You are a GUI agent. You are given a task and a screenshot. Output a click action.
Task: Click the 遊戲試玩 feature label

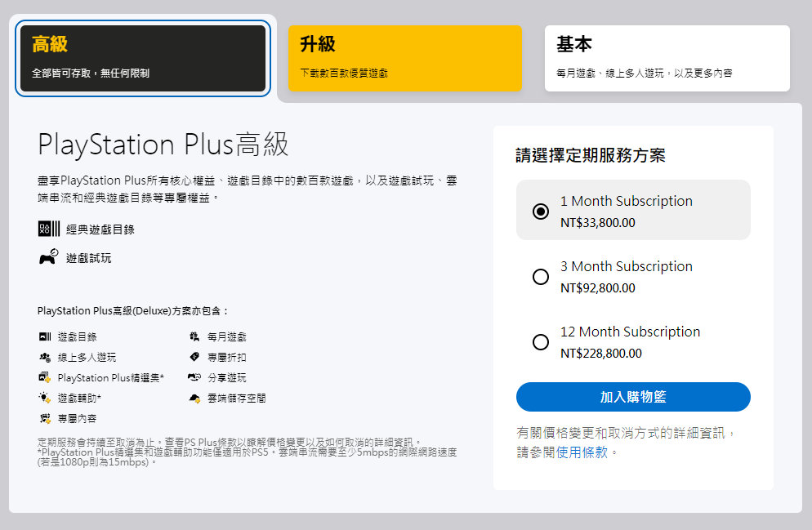click(89, 258)
